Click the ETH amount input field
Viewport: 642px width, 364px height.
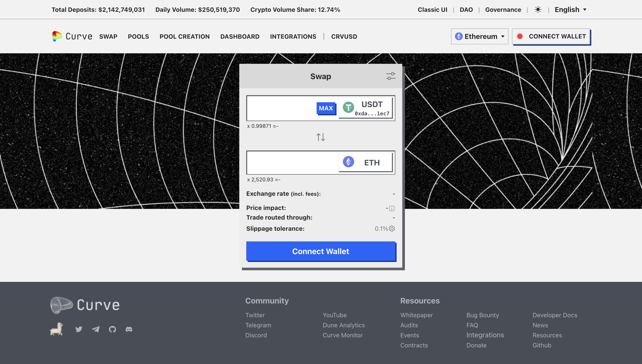293,163
